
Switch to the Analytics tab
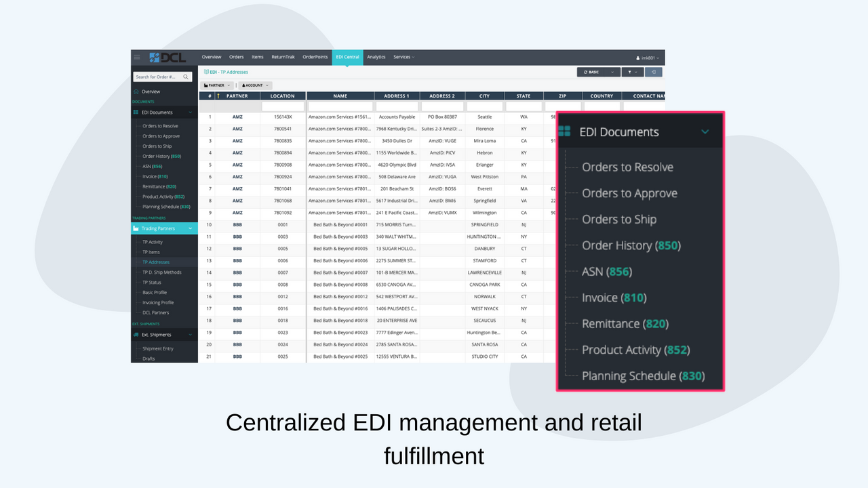point(376,57)
